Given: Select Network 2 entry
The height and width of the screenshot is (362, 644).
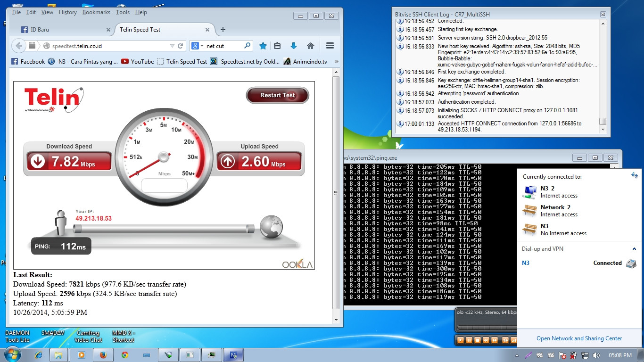Looking at the screenshot, I should (x=579, y=211).
